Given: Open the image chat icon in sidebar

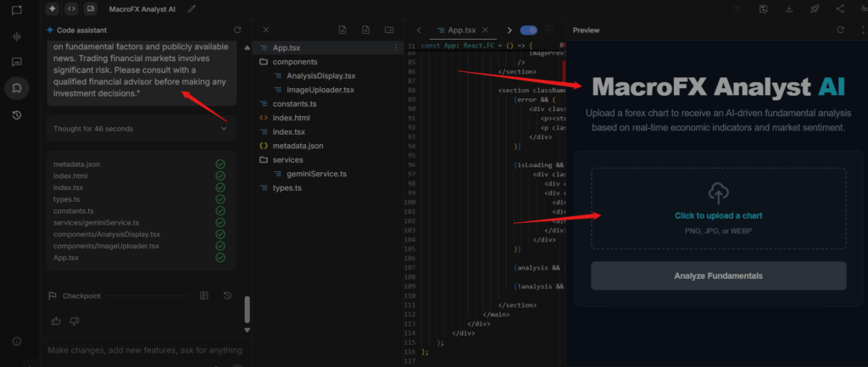Looking at the screenshot, I should [17, 62].
